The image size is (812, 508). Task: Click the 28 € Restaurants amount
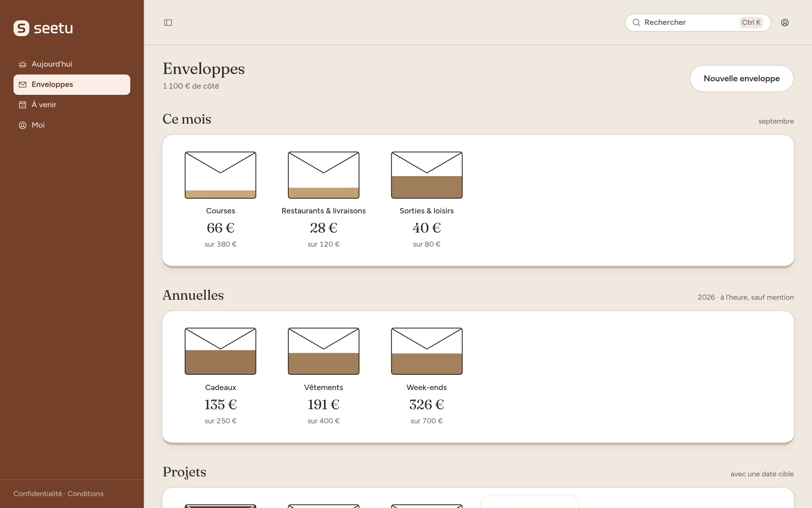tap(323, 228)
